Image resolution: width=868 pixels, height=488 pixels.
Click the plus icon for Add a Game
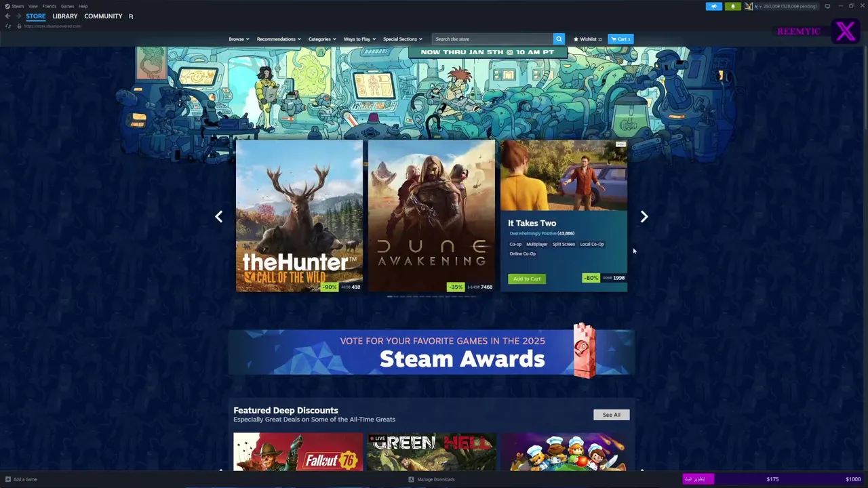(8, 479)
